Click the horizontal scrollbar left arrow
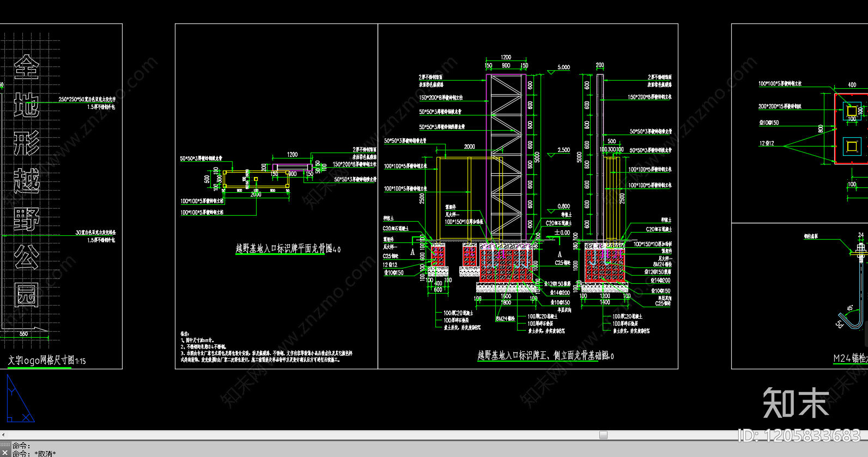The width and height of the screenshot is (868, 457). [x=3, y=435]
